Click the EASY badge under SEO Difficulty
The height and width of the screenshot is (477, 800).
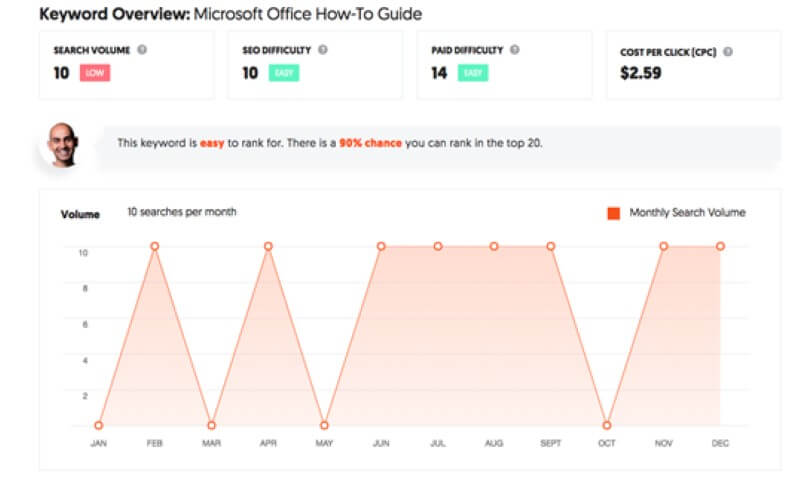[x=284, y=73]
